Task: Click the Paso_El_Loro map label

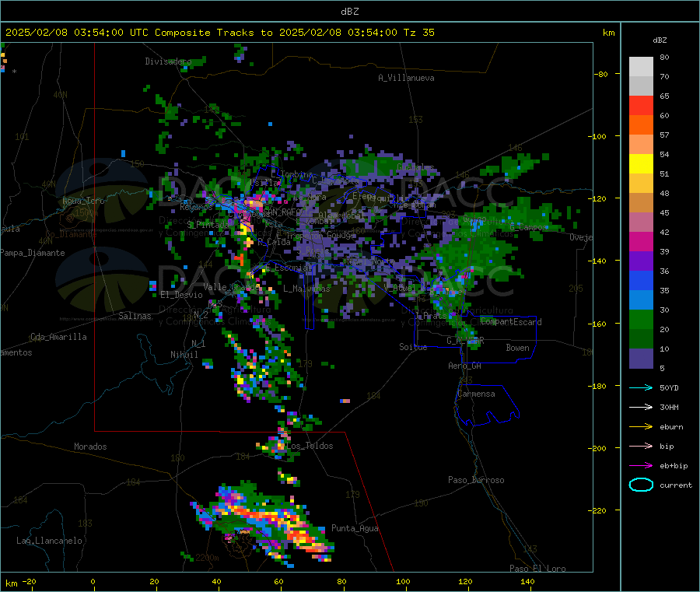Action: [537, 569]
